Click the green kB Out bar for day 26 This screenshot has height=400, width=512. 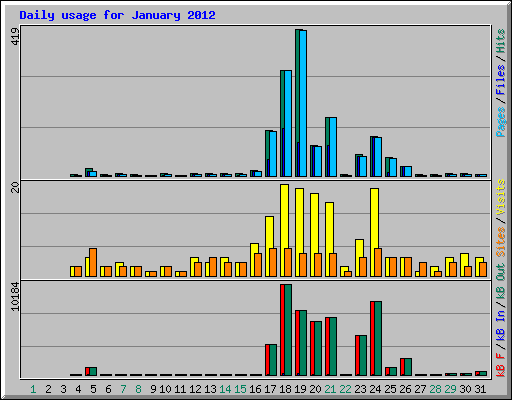408,367
